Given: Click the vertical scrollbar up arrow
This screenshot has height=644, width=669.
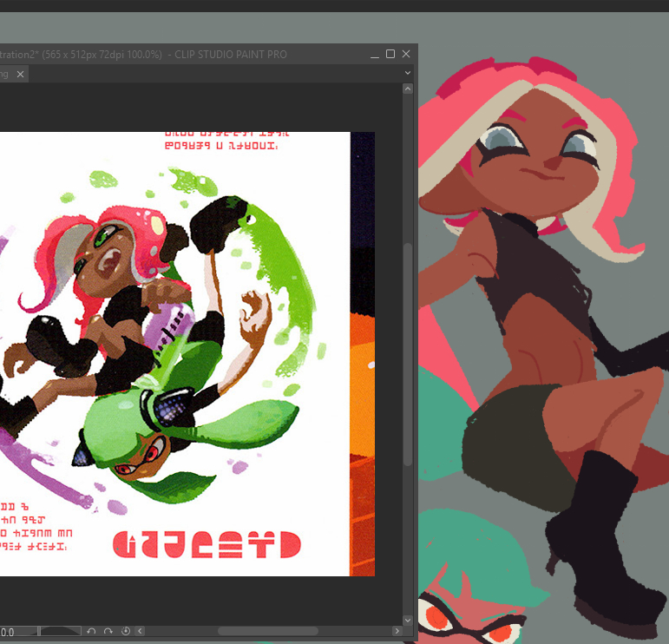Looking at the screenshot, I should tap(407, 89).
